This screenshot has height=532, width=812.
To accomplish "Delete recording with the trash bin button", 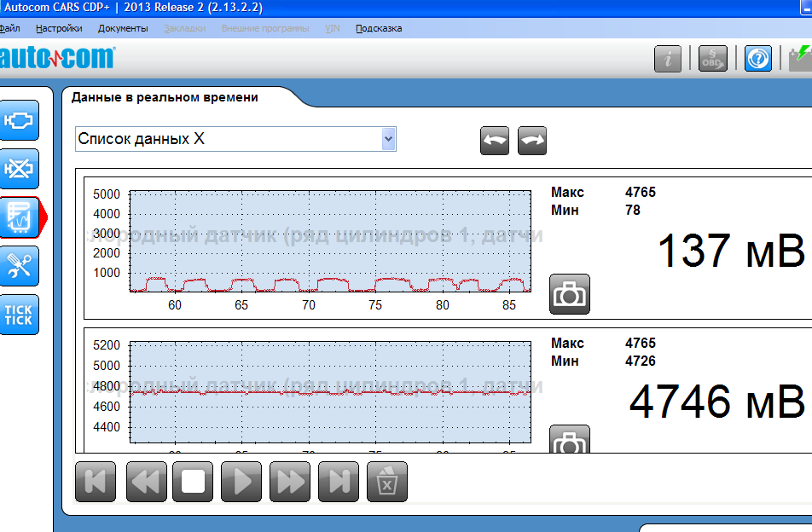I will pyautogui.click(x=387, y=482).
